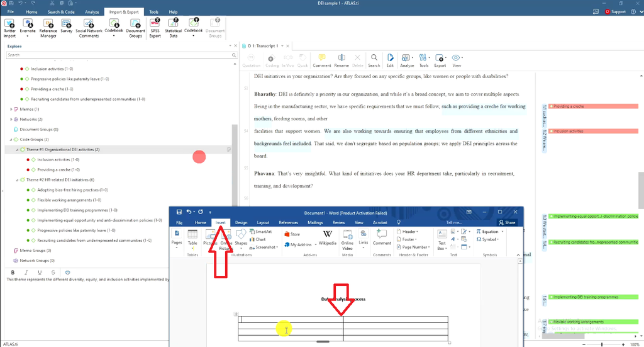Image resolution: width=644 pixels, height=347 pixels.
Task: Switch to ATLAS.ti Analyze tab
Action: coord(92,12)
